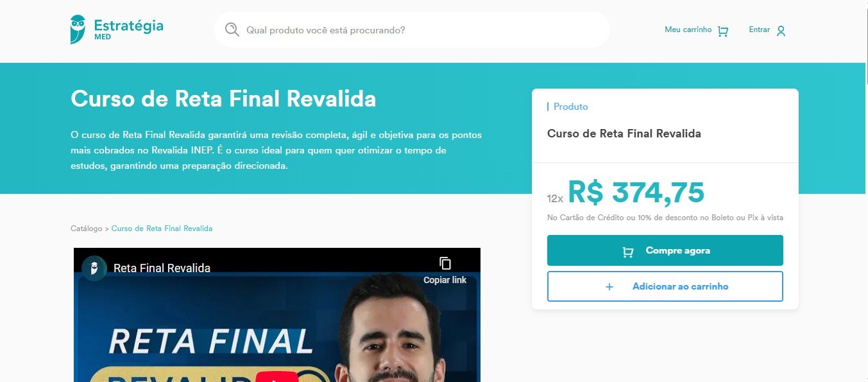
Task: Go to Catálogo breadcrumb link
Action: click(x=87, y=229)
